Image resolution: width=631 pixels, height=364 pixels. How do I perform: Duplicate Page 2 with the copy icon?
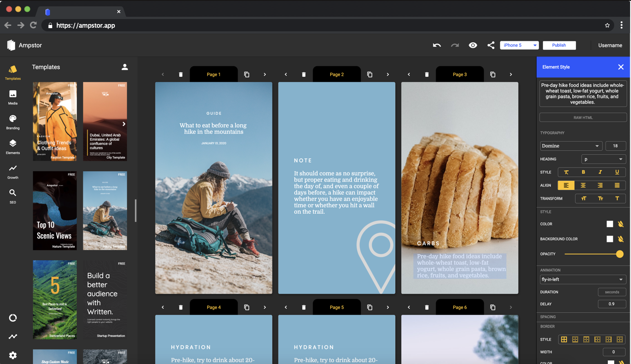(370, 74)
